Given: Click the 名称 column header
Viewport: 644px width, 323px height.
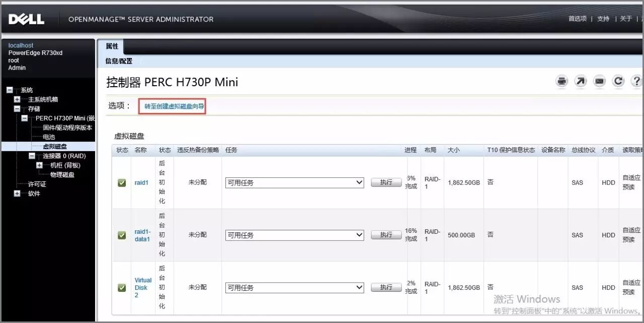Looking at the screenshot, I should (140, 150).
